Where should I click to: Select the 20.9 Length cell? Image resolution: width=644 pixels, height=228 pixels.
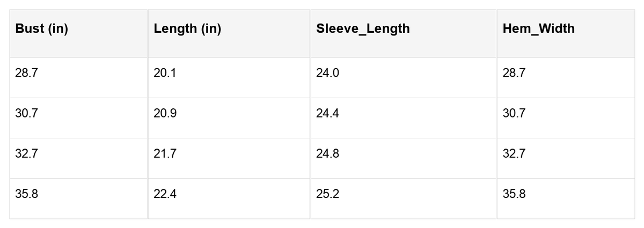(x=229, y=118)
